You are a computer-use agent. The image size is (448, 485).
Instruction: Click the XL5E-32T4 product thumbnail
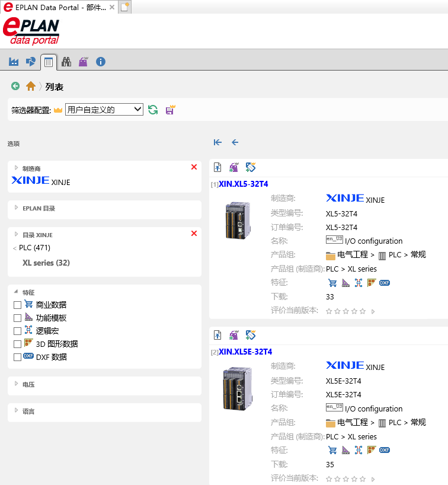[x=238, y=388]
